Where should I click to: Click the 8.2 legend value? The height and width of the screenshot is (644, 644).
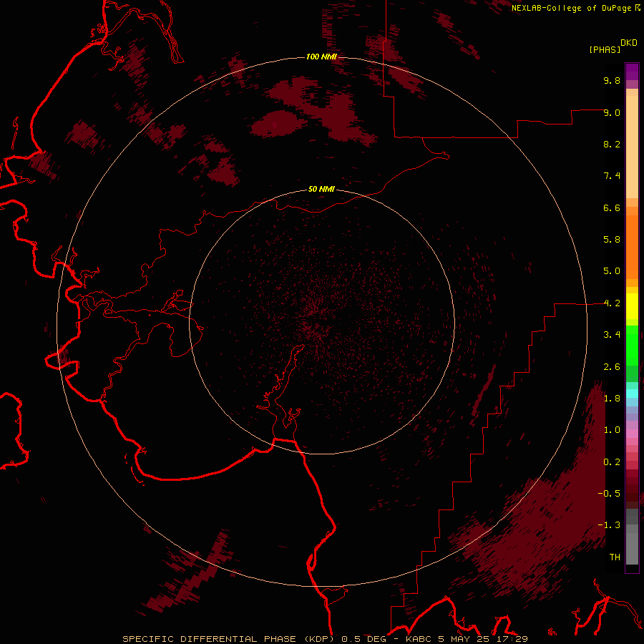click(612, 144)
